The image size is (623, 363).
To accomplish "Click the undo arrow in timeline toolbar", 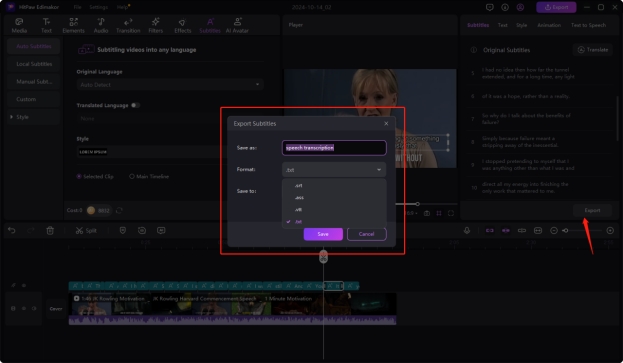I will coord(12,230).
